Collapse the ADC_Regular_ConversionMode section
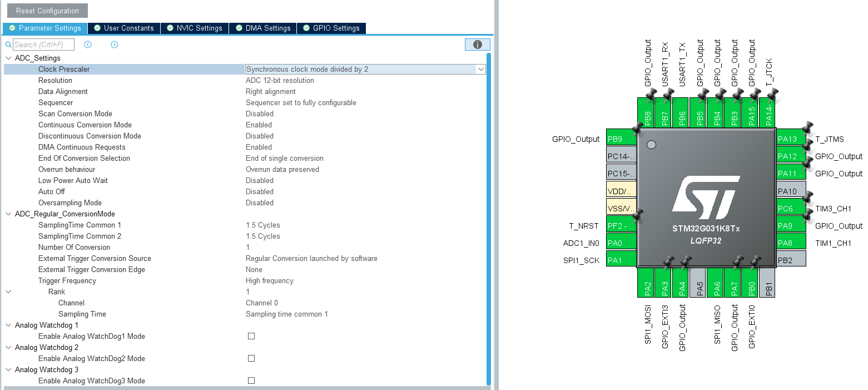Viewport: 868px width, 390px height. tap(8, 214)
